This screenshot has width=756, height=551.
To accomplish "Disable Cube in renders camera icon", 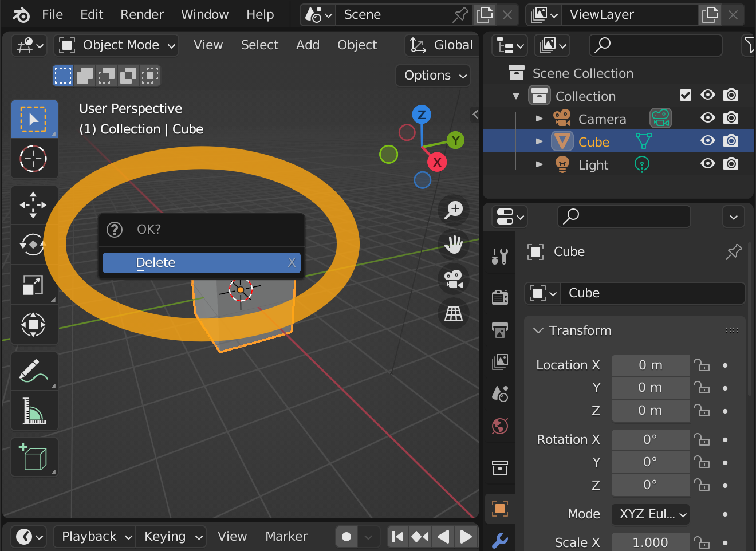I will pyautogui.click(x=731, y=141).
